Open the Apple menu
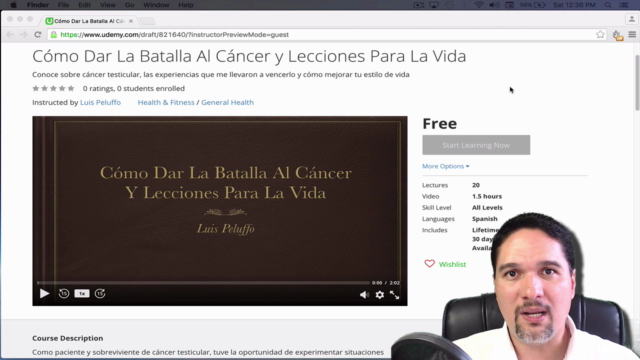The image size is (640, 360). [x=13, y=5]
